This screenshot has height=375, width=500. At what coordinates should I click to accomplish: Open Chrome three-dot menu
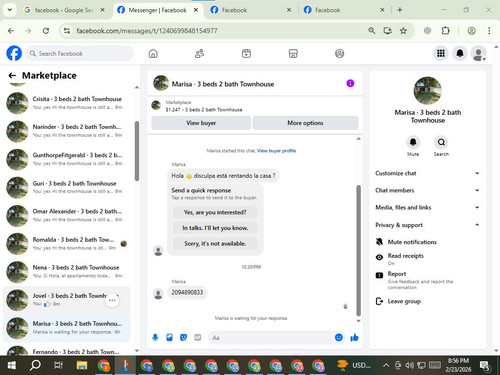pos(489,31)
